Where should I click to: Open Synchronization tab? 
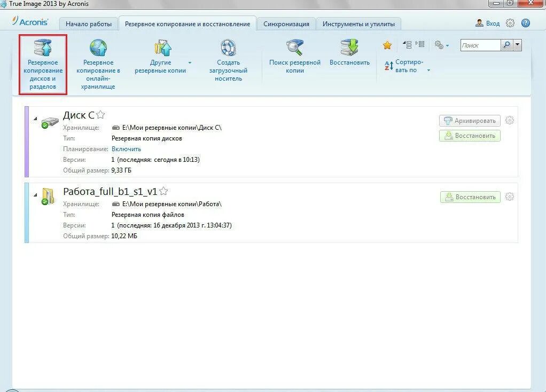[x=286, y=24]
